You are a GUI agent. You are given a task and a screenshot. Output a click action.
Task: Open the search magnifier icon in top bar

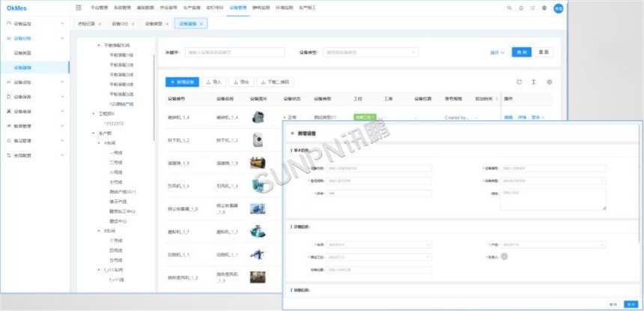(x=509, y=7)
